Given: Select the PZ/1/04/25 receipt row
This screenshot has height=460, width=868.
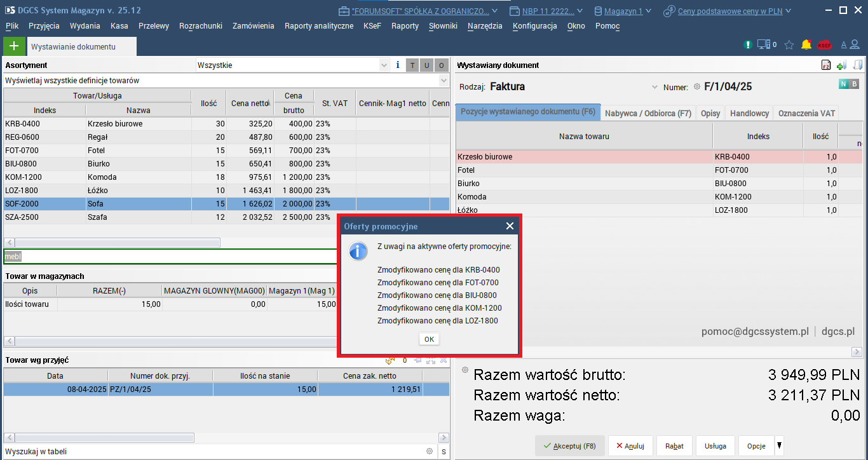Looking at the screenshot, I should click(226, 389).
